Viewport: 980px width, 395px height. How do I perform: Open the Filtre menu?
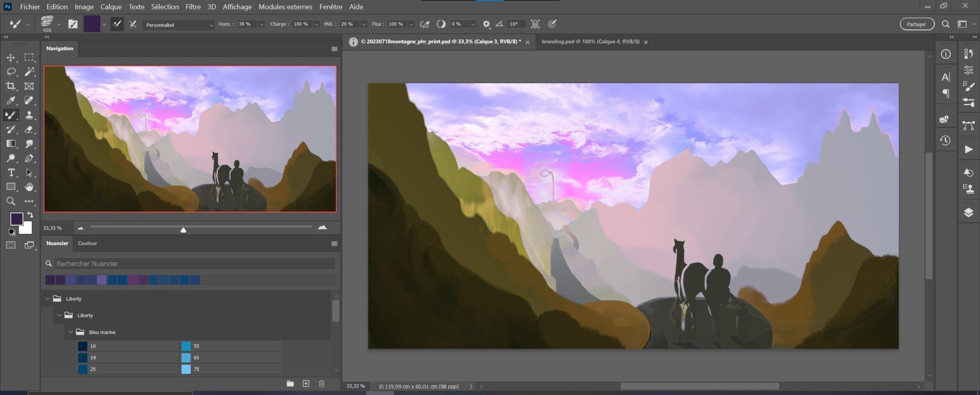[193, 7]
